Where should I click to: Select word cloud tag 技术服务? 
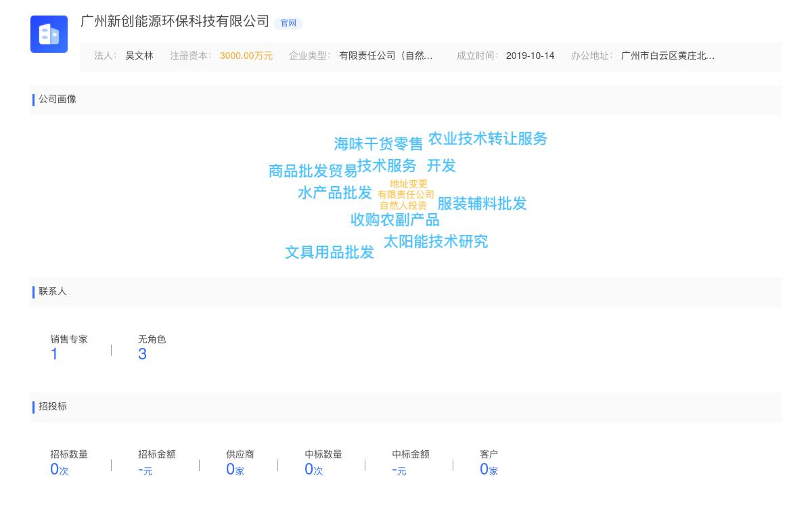point(387,166)
